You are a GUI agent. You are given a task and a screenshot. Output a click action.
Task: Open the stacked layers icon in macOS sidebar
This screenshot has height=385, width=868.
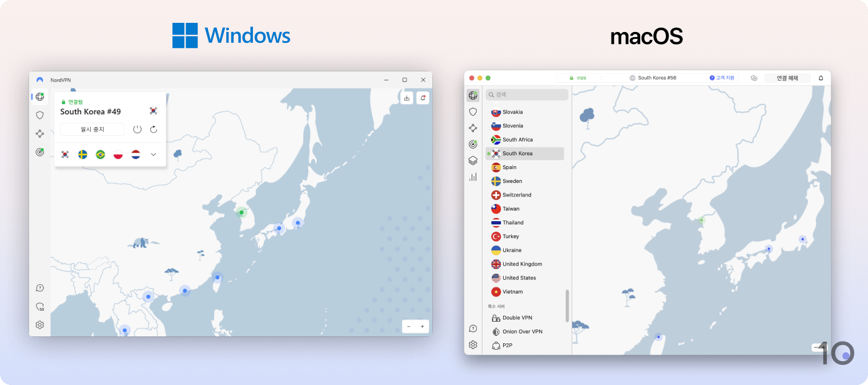click(473, 161)
